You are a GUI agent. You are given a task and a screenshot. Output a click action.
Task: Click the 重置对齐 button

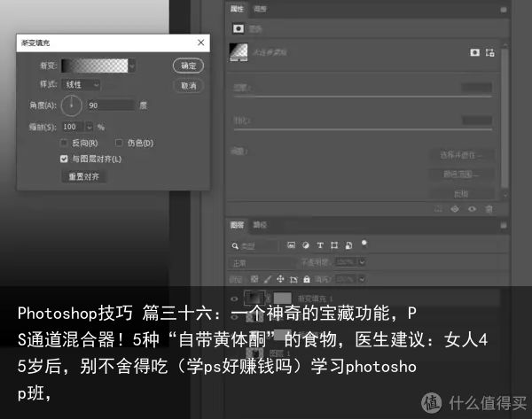coord(84,176)
